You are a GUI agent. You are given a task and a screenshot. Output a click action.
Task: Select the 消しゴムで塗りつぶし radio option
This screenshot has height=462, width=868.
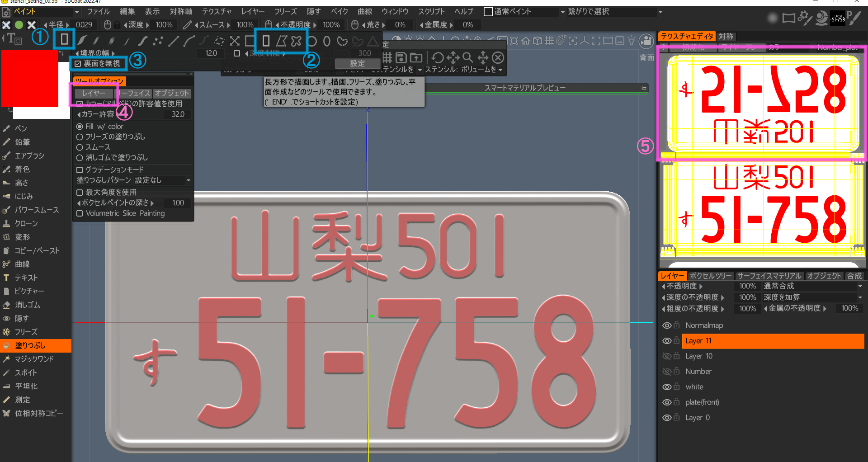click(80, 158)
